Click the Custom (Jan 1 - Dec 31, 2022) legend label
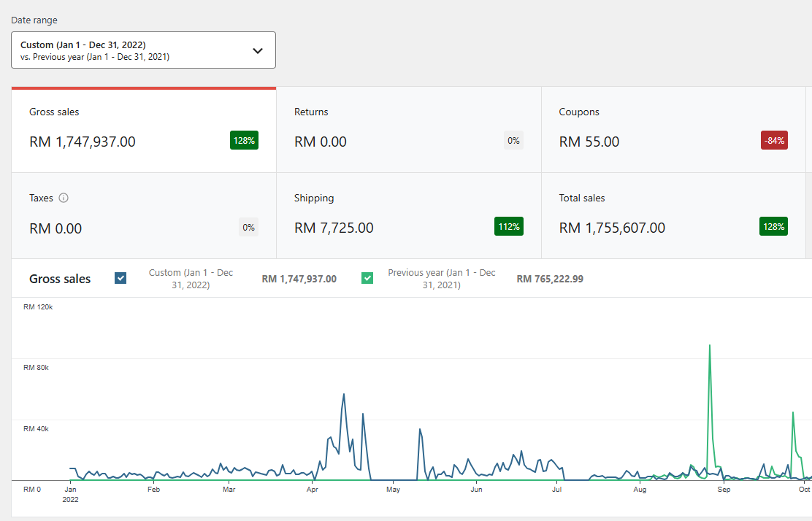Screen dimensions: 812x521 (x=191, y=279)
